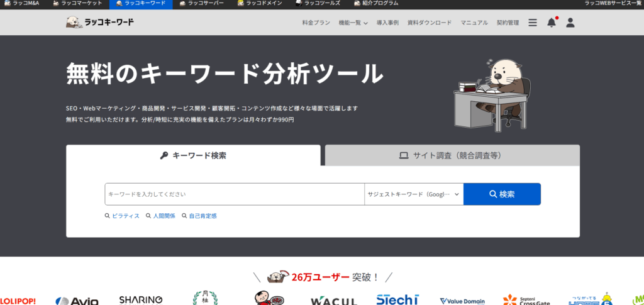Open ラッコM&A in top service bar
644x305 pixels.
click(x=21, y=3)
